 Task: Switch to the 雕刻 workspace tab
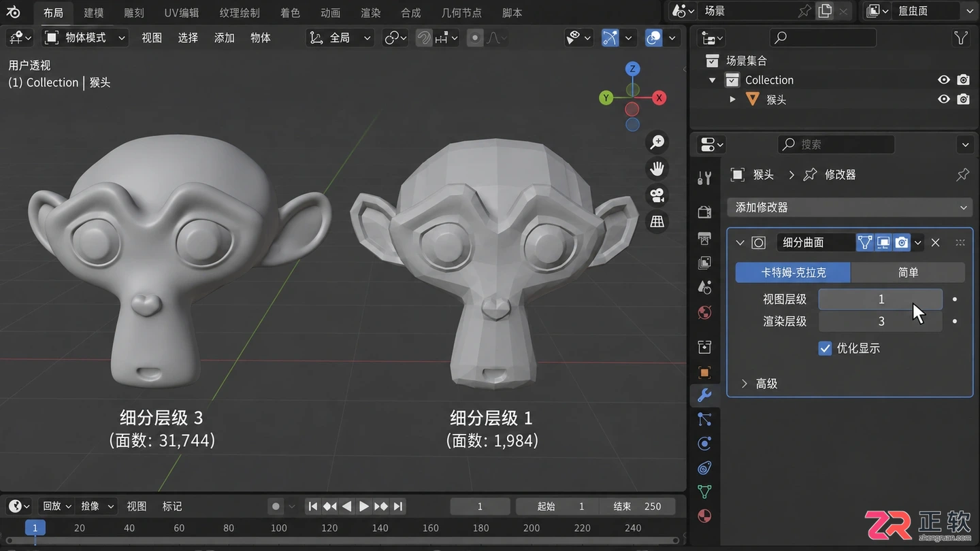(134, 13)
